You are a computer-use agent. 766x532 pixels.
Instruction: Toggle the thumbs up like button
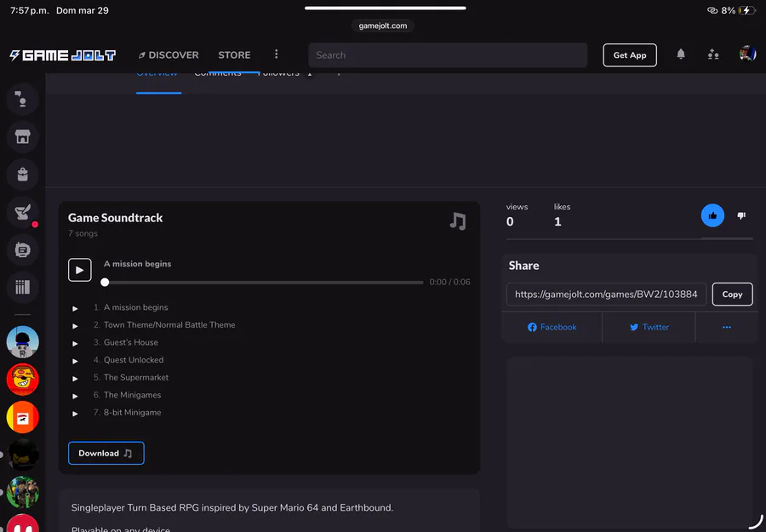coord(712,216)
